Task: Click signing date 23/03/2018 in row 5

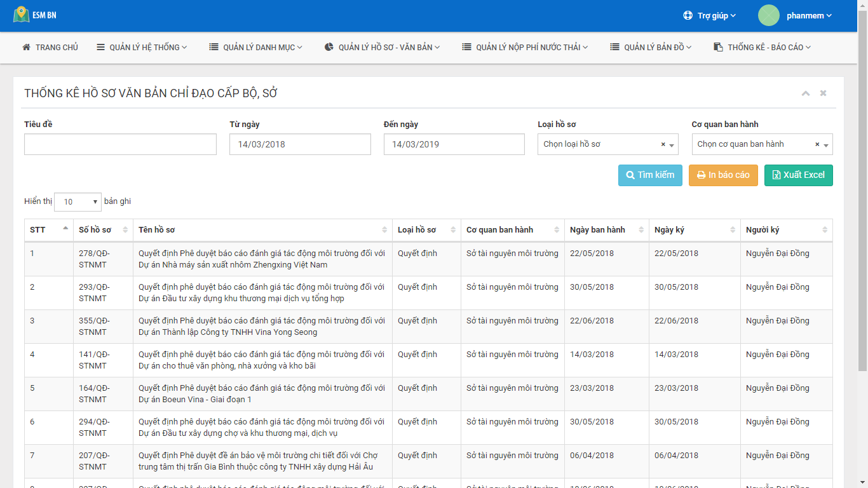Action: tap(676, 388)
